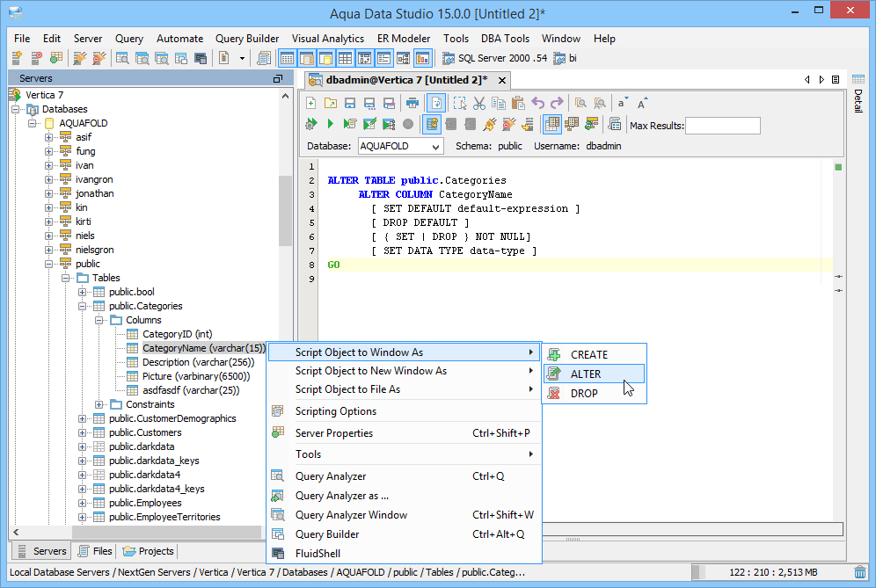Image resolution: width=876 pixels, height=588 pixels.
Task: Toggle the form list view button
Action: click(383, 58)
